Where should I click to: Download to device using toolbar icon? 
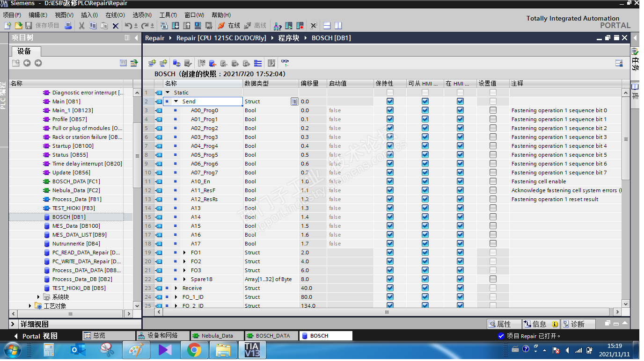(x=175, y=25)
